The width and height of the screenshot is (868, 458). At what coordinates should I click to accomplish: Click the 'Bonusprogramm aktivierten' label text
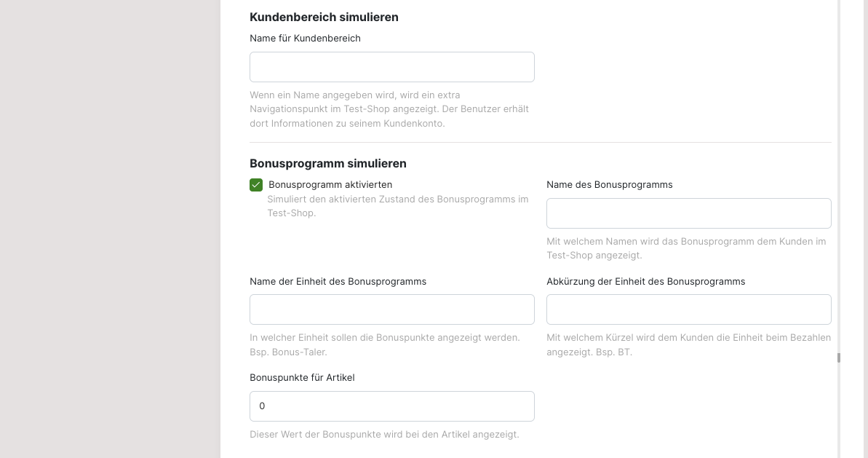(330, 185)
